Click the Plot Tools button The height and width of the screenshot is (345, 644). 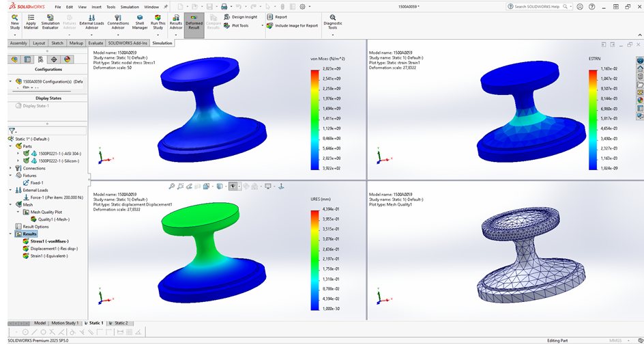[x=237, y=25]
